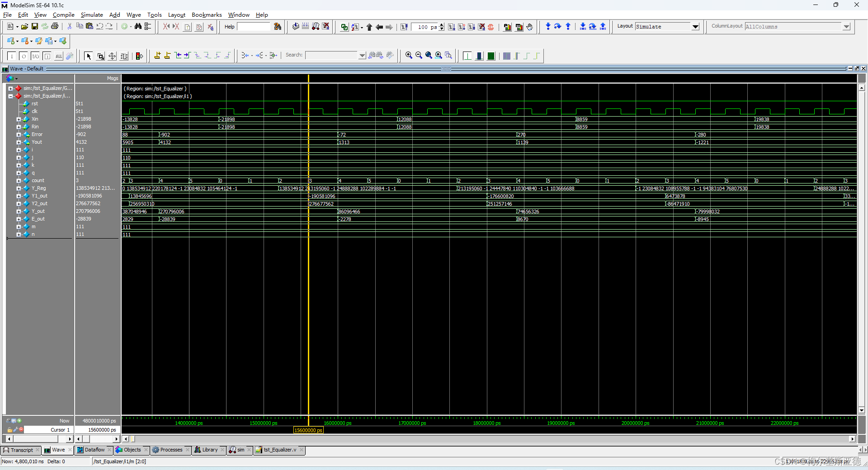
Task: Open the Simulate menu
Action: pos(92,15)
